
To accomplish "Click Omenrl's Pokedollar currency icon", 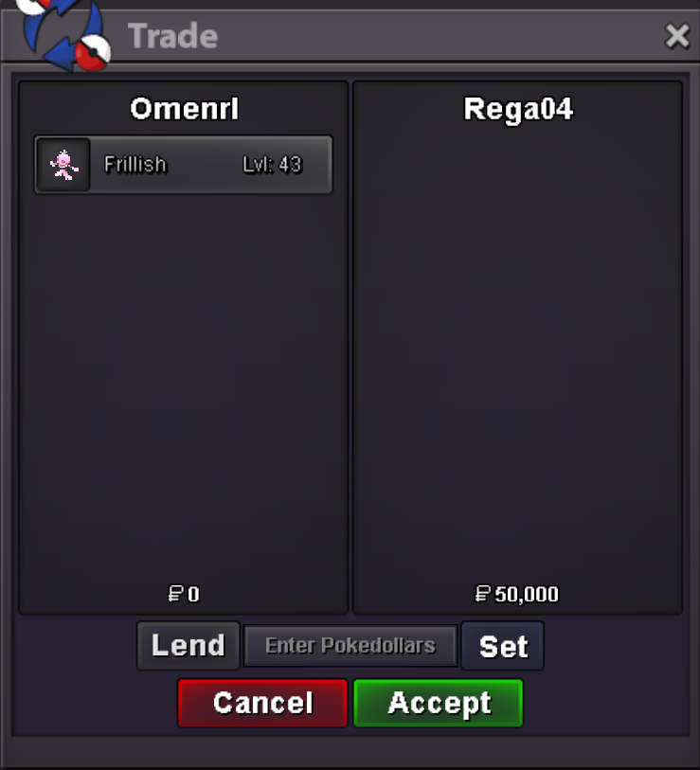I will (176, 594).
